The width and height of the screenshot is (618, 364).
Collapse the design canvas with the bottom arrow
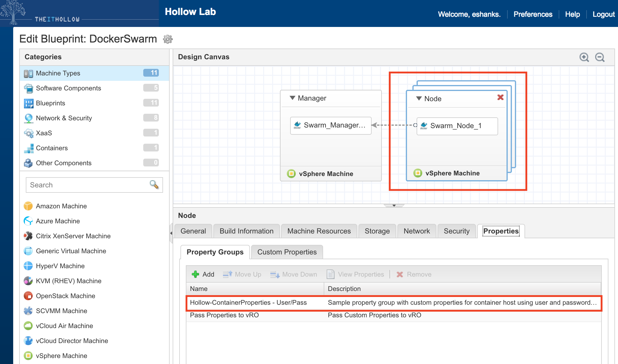394,206
